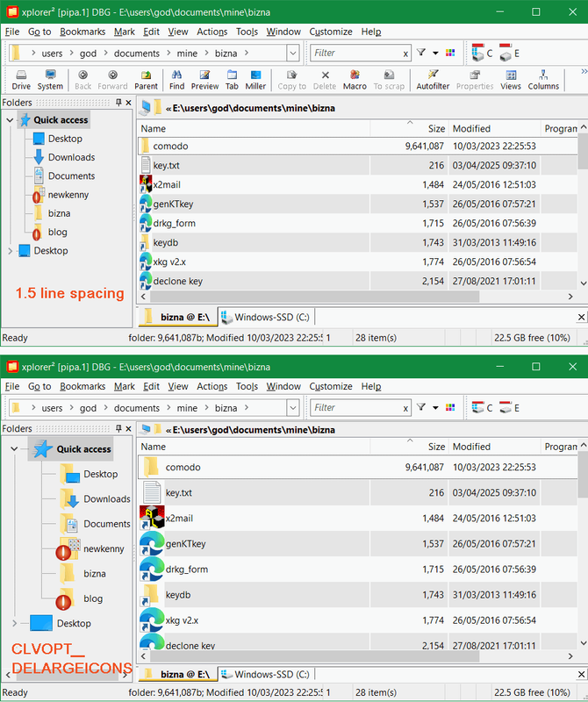Switch to drive C in top window
This screenshot has width=588, height=702.
(483, 54)
